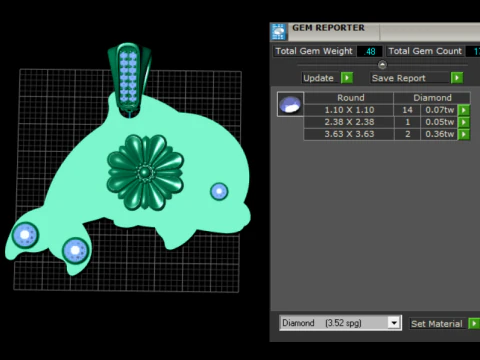Screen dimensions: 480x360
Task: Select the dolphin eye gem in viewport
Action: (219, 191)
